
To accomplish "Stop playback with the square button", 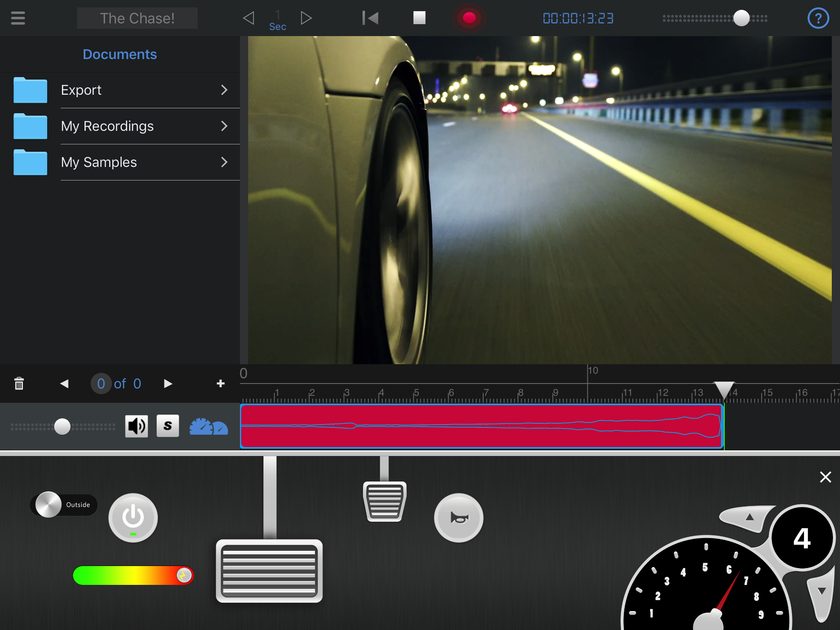I will tap(419, 18).
